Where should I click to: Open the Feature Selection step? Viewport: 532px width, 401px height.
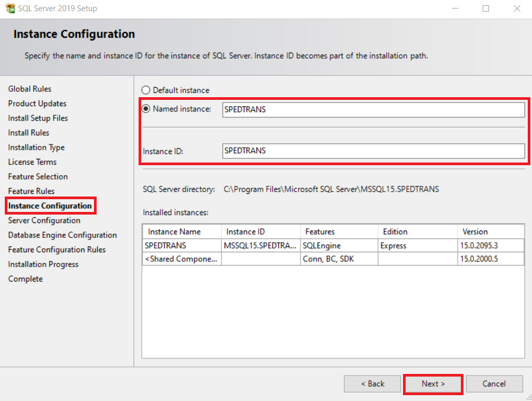[x=38, y=176]
